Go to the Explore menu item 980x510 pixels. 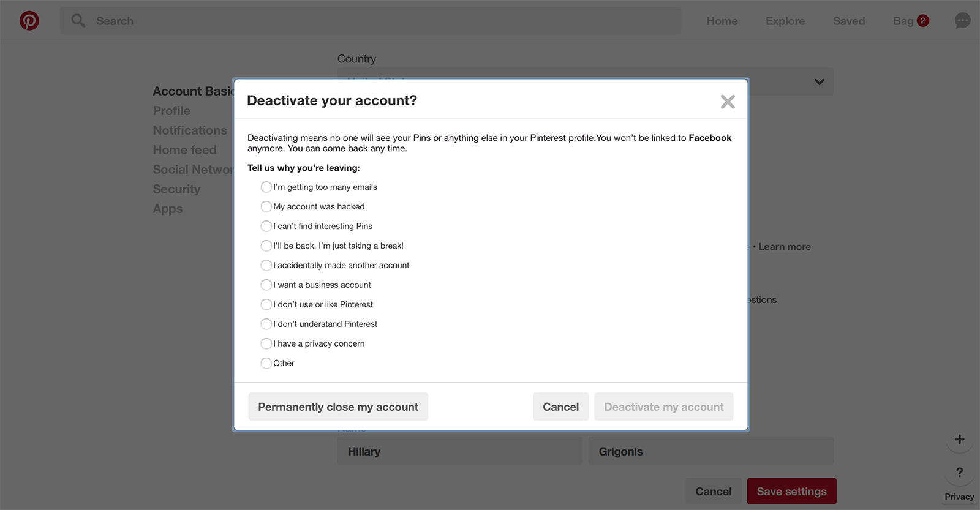pyautogui.click(x=785, y=21)
